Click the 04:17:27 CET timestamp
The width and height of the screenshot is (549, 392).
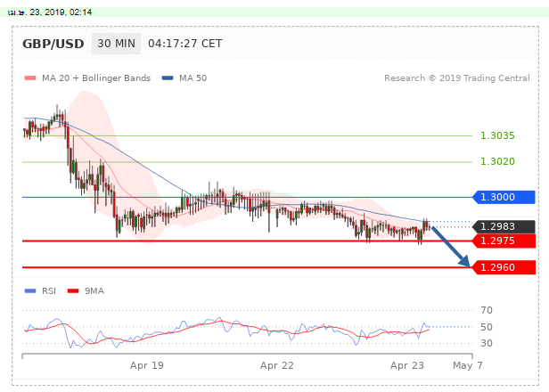click(184, 44)
